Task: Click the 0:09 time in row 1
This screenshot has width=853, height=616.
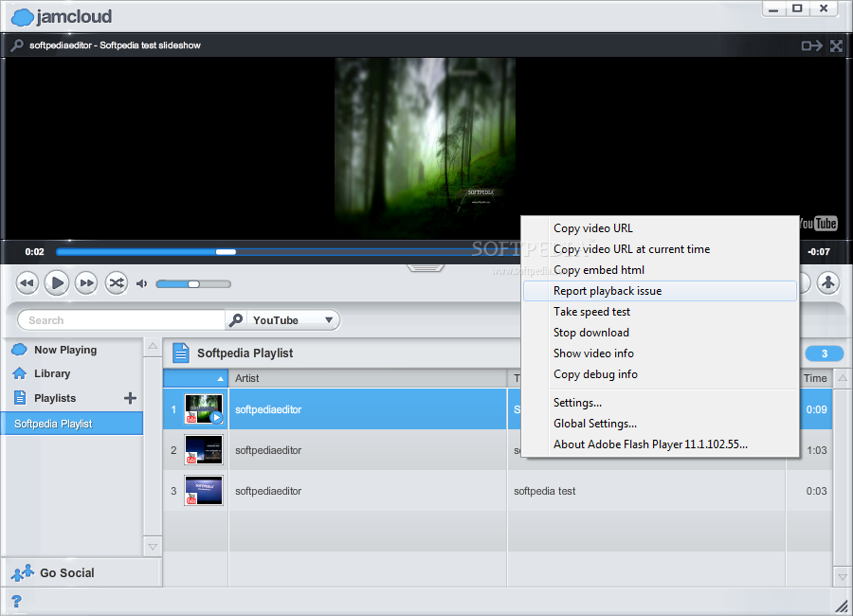Action: [816, 409]
